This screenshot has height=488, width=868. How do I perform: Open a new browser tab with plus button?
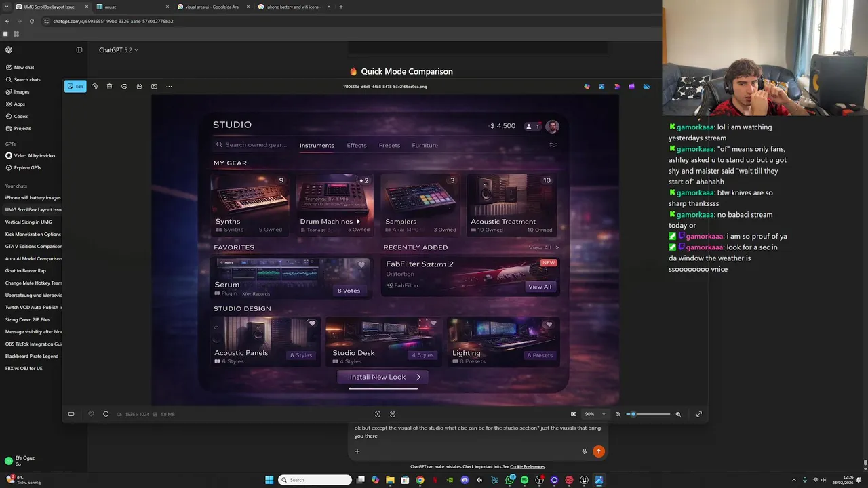point(340,7)
